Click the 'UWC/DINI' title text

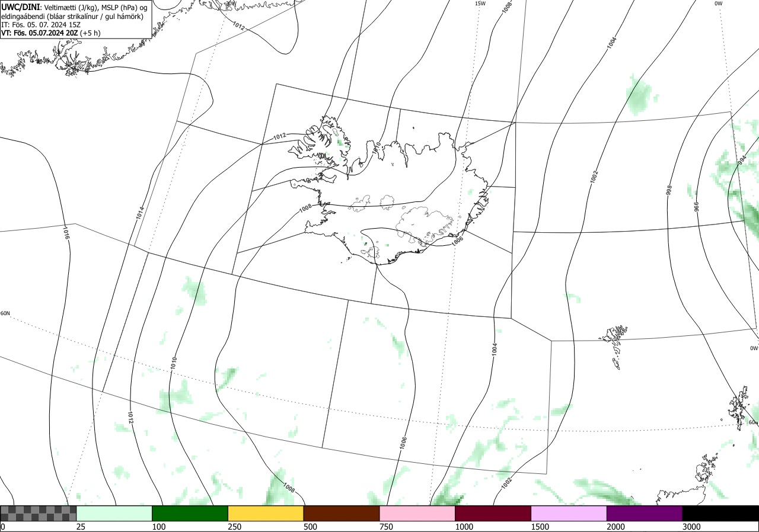20,7
